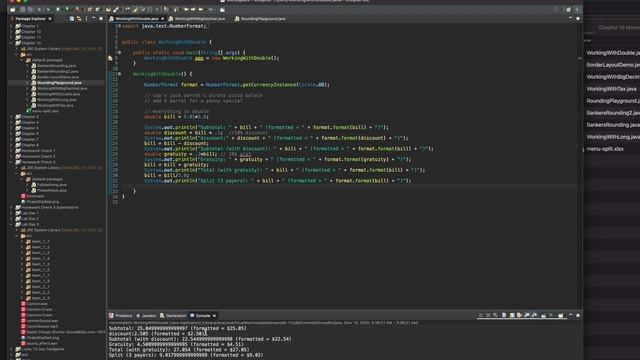Expand the Lab Day 1 project
The image size is (640, 360).
click(x=11, y=213)
